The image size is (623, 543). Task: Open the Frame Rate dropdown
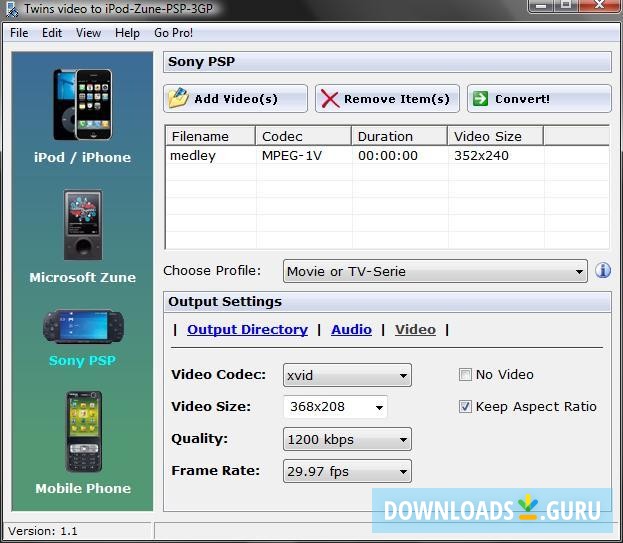click(x=347, y=472)
